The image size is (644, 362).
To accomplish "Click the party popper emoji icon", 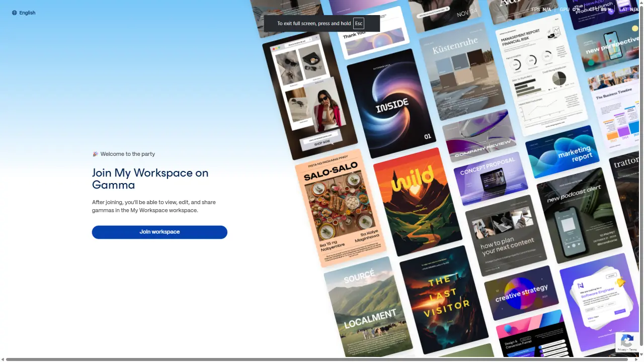I will [x=95, y=154].
